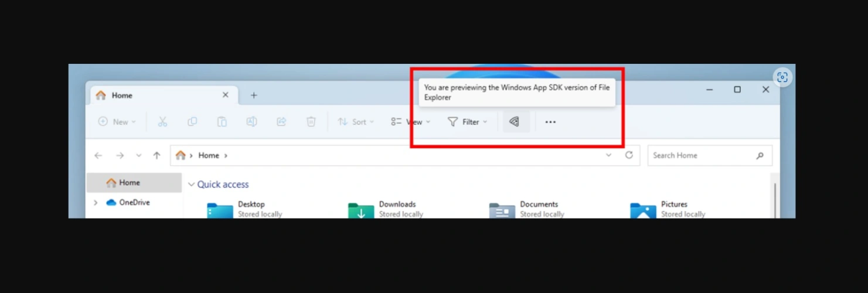Add a new tab with plus button
The image size is (868, 293).
254,96
